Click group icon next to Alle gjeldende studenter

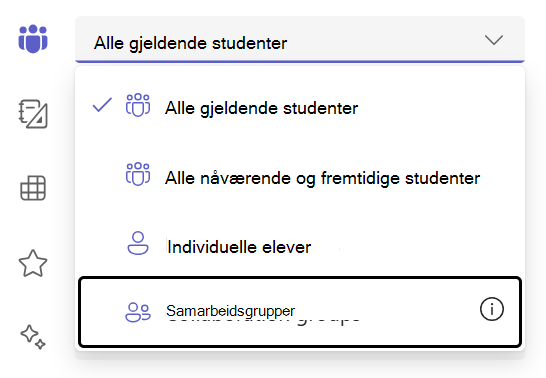[138, 105]
